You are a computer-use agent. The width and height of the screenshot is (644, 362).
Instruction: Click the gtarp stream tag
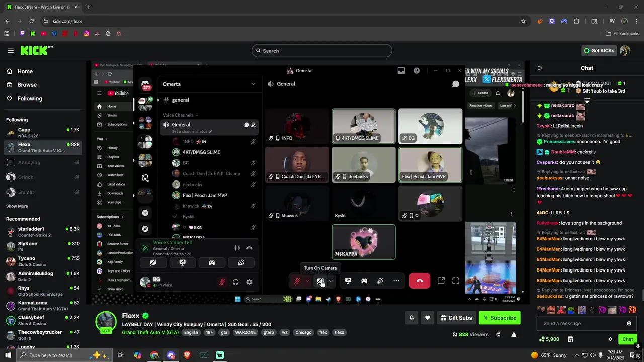tap(269, 332)
